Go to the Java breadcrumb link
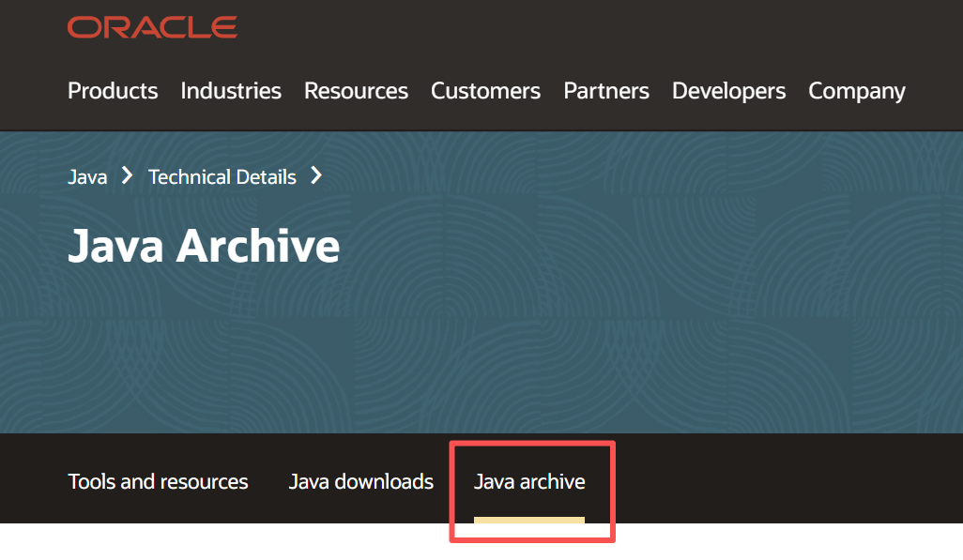The image size is (963, 560). [87, 177]
